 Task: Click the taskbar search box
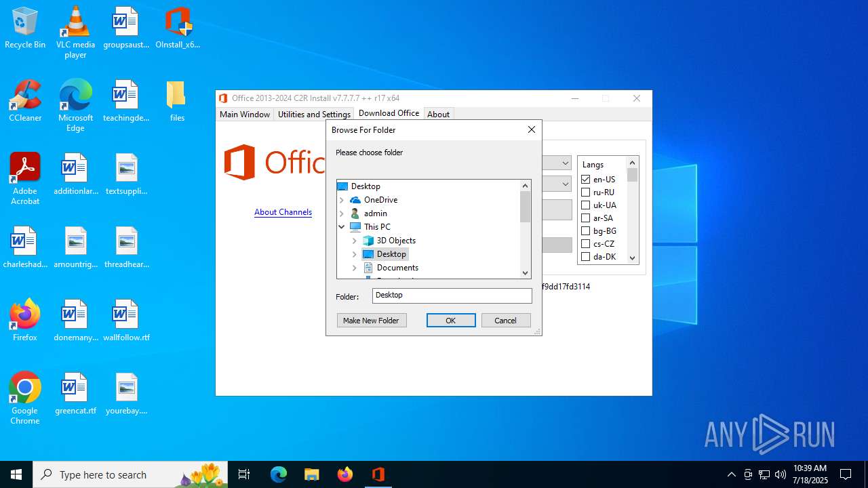click(130, 474)
